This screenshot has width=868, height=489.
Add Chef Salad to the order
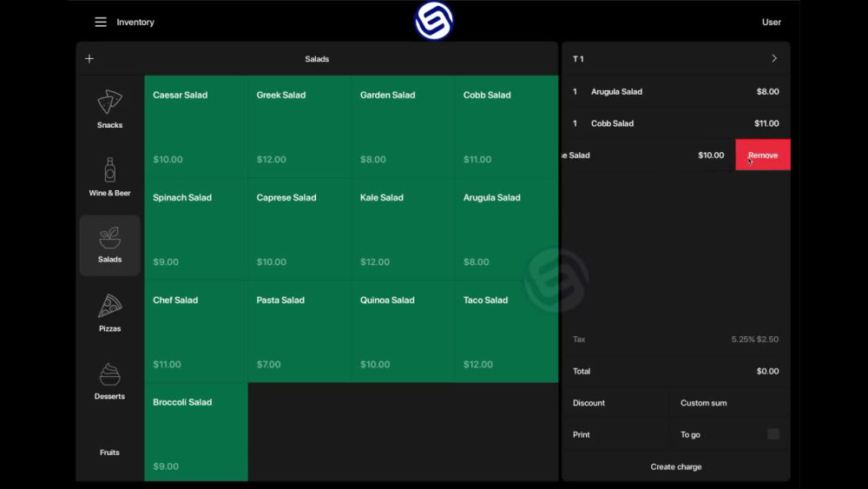pyautogui.click(x=196, y=332)
